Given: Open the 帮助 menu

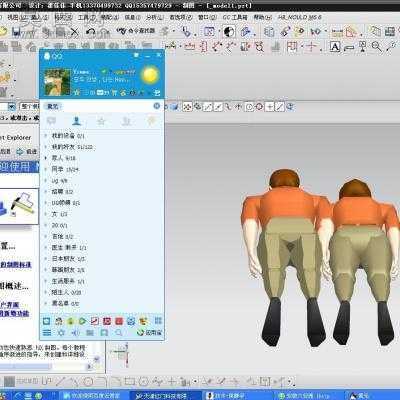Looking at the screenshot, I should (x=262, y=17).
